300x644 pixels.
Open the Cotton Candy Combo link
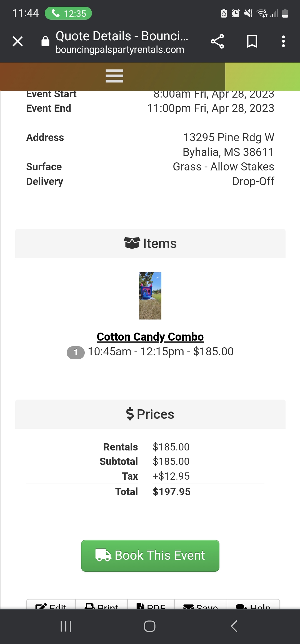(x=150, y=337)
